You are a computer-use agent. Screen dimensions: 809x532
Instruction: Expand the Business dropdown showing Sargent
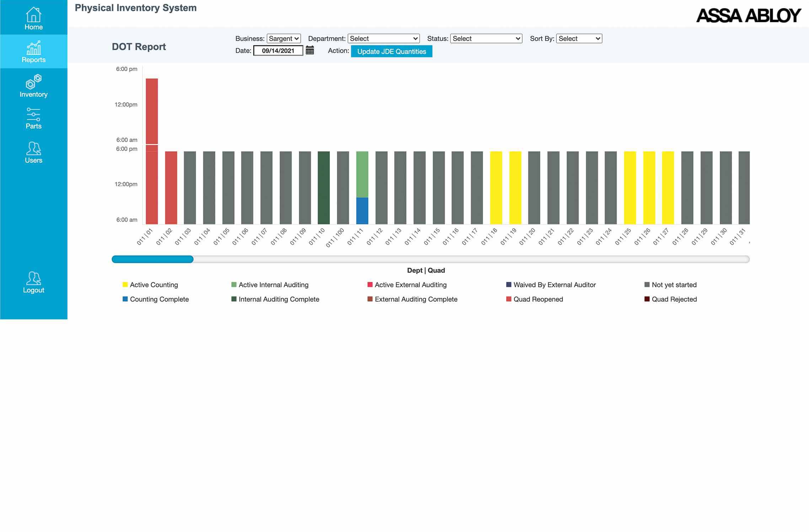[284, 38]
